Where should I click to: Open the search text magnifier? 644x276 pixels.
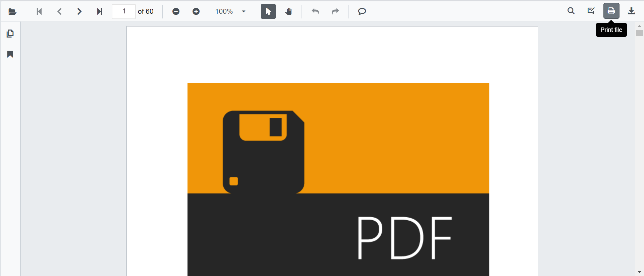pos(571,11)
